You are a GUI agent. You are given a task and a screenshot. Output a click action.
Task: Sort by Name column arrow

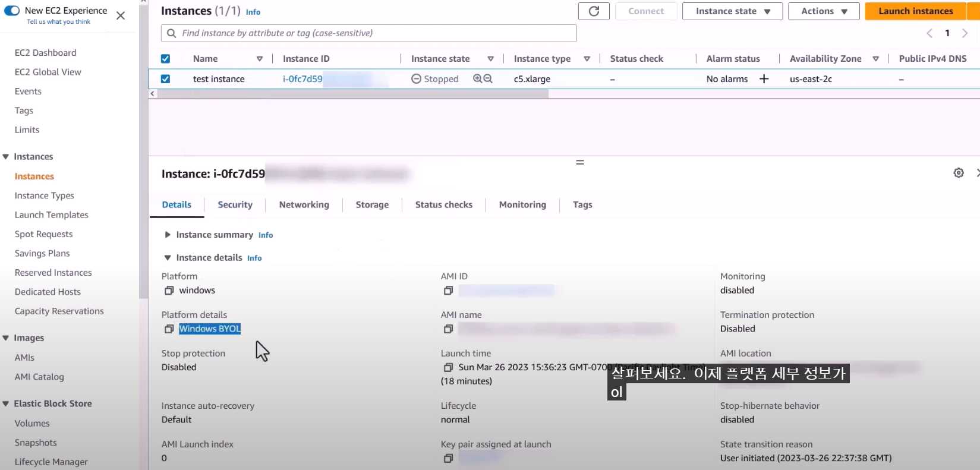tap(260, 59)
